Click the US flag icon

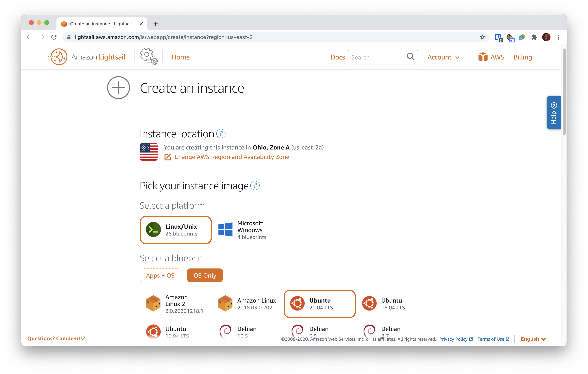[x=149, y=152]
